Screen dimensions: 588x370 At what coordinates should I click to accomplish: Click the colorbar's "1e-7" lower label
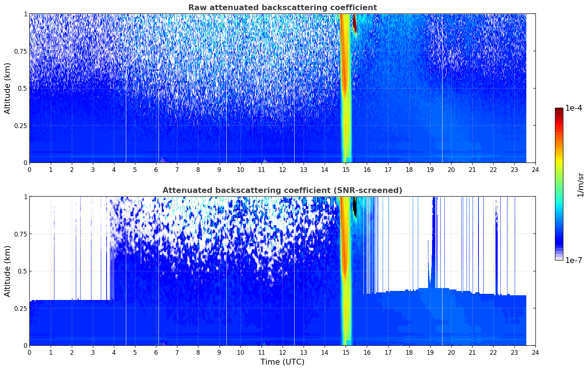(x=573, y=260)
